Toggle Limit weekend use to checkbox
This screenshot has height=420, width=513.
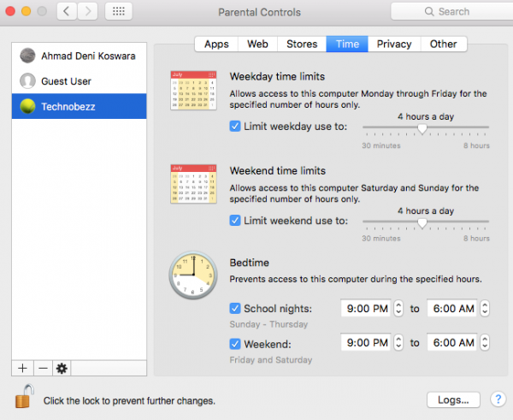point(235,220)
